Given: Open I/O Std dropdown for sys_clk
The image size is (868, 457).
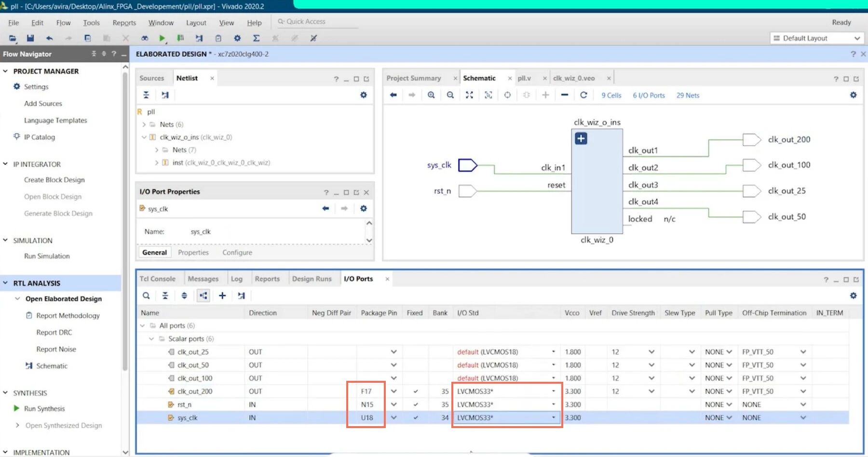Looking at the screenshot, I should (554, 418).
